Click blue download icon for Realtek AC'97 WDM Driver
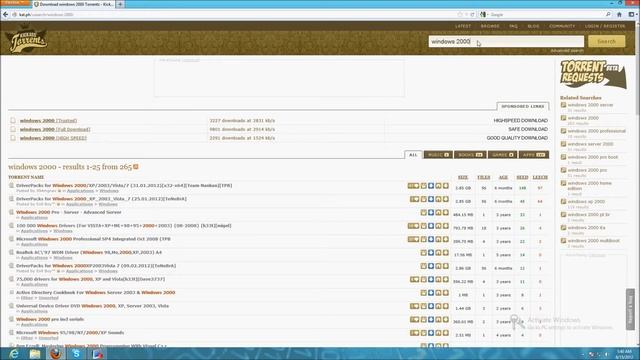Image resolution: width=640 pixels, height=360 pixels. [431, 253]
